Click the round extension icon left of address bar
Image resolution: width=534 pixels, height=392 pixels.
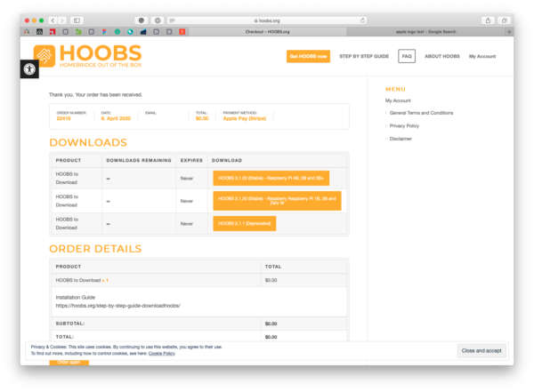tap(141, 20)
